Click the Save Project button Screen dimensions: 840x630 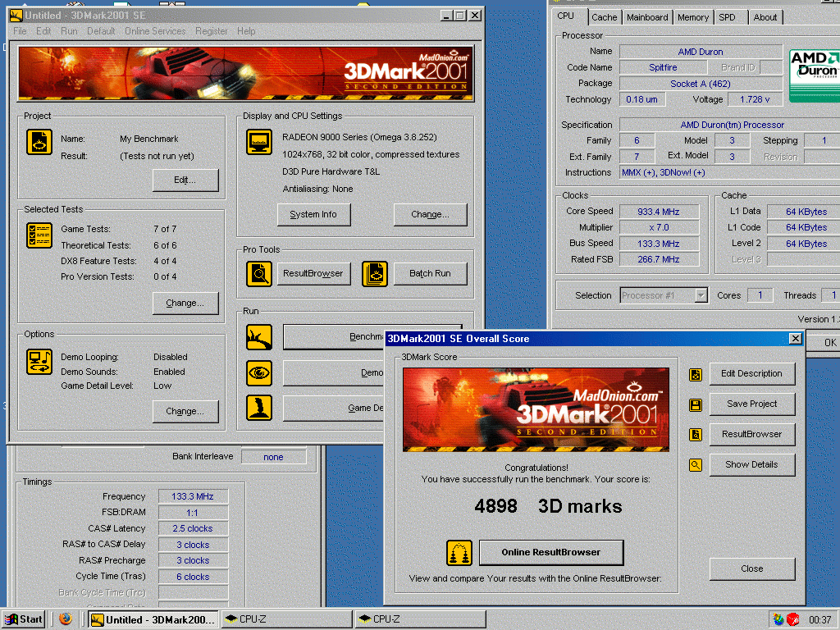point(751,404)
